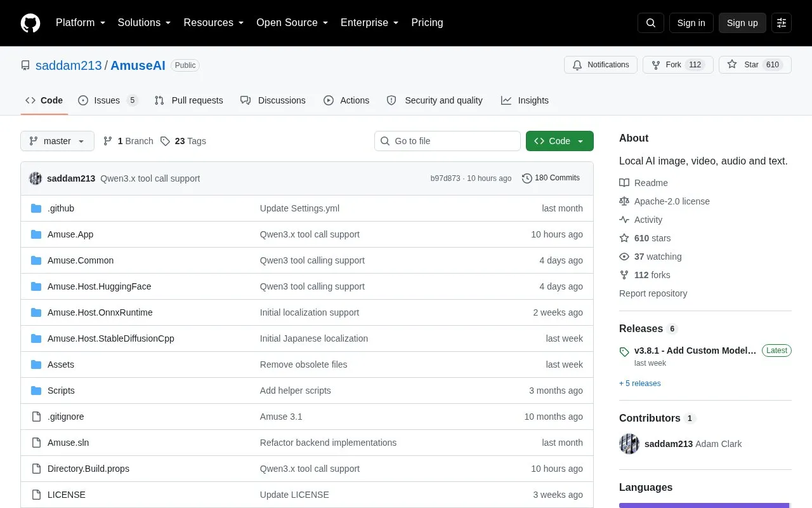Click the Sign up button

[742, 23]
